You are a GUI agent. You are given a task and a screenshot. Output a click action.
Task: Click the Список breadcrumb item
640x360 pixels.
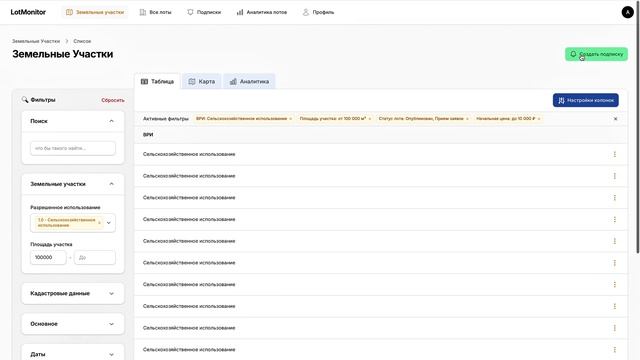82,41
